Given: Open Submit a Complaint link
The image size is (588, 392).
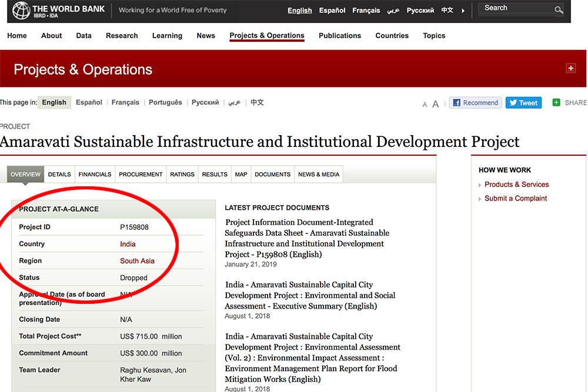Looking at the screenshot, I should click(x=516, y=198).
